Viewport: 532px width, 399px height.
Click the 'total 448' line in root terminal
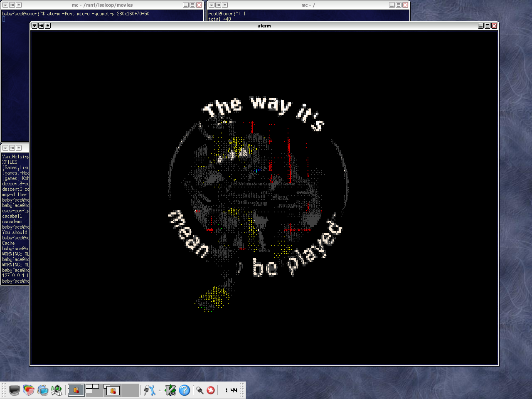(x=219, y=19)
